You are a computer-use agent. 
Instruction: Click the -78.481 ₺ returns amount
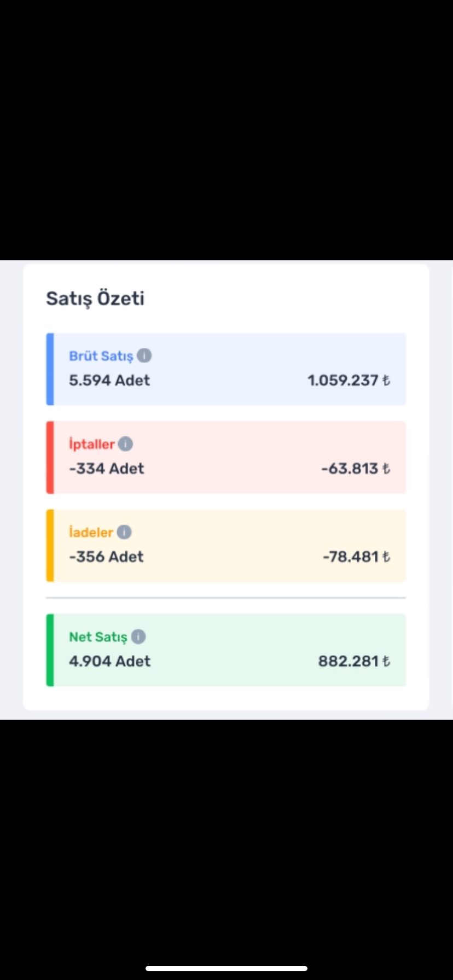[x=356, y=556]
